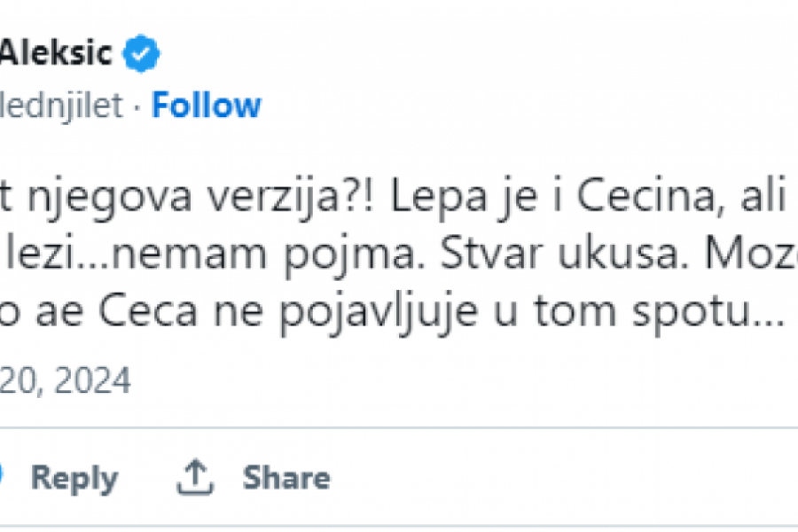The height and width of the screenshot is (532, 798).
Task: Open the lednjilet handle link
Action: point(60,106)
